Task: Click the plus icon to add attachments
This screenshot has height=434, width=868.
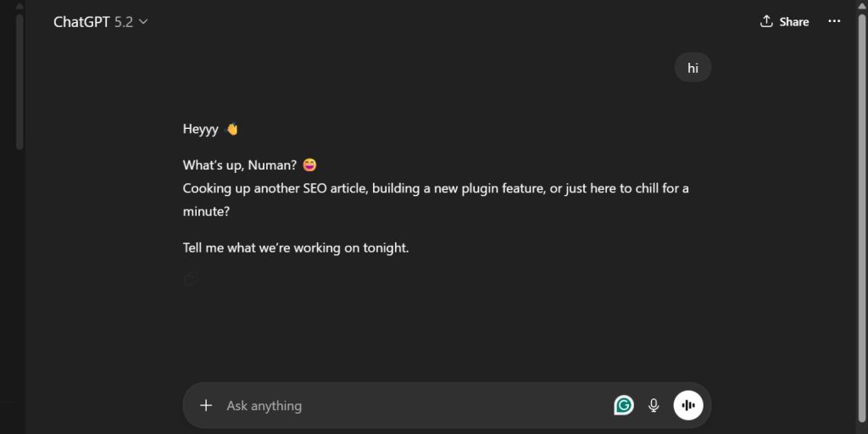Action: point(206,405)
